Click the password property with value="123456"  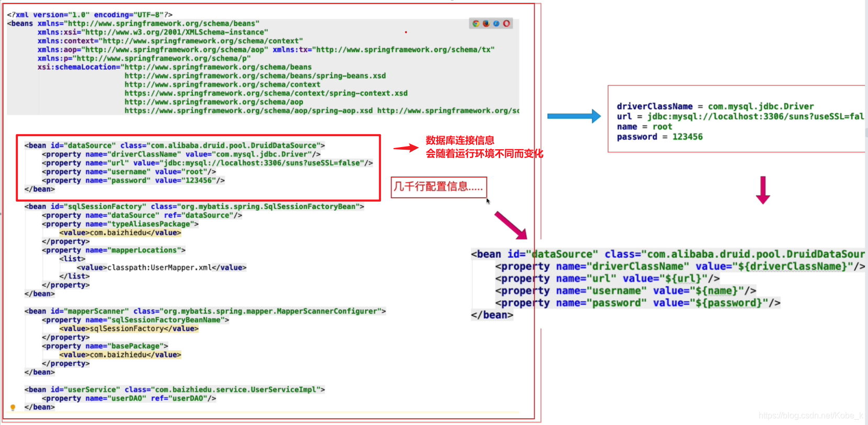click(x=133, y=181)
